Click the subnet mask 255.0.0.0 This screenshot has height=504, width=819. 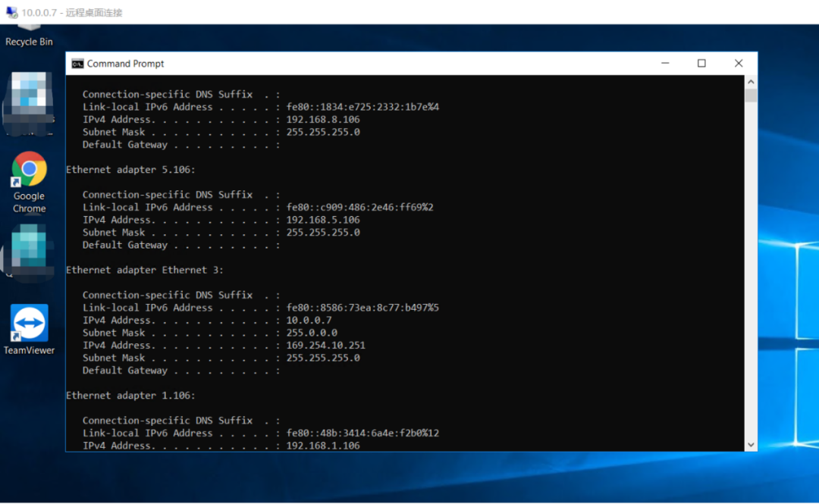pos(312,333)
